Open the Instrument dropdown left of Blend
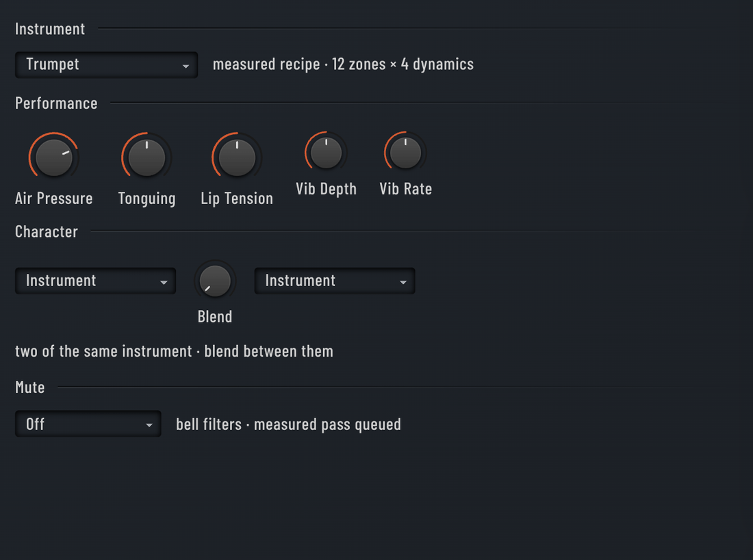The image size is (753, 560). click(x=96, y=281)
